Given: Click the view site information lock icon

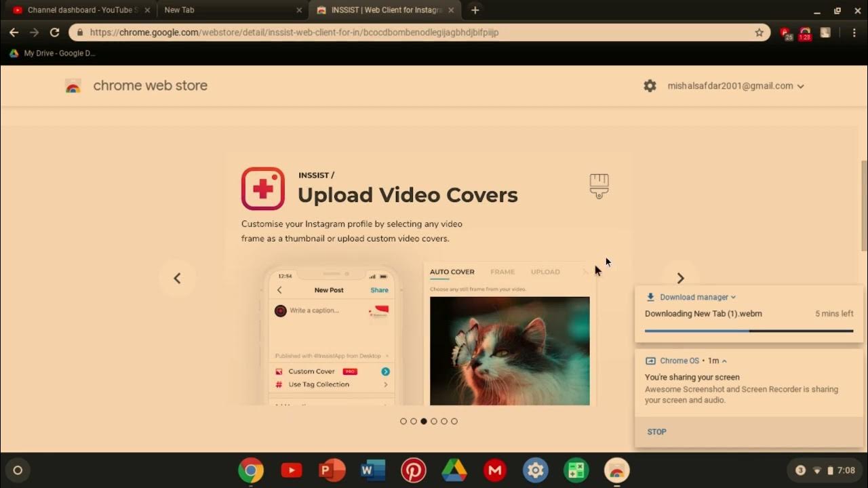Looking at the screenshot, I should point(80,33).
